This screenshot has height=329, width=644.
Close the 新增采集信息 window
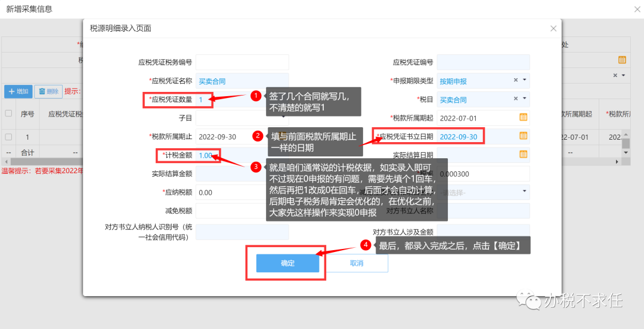[x=637, y=9]
